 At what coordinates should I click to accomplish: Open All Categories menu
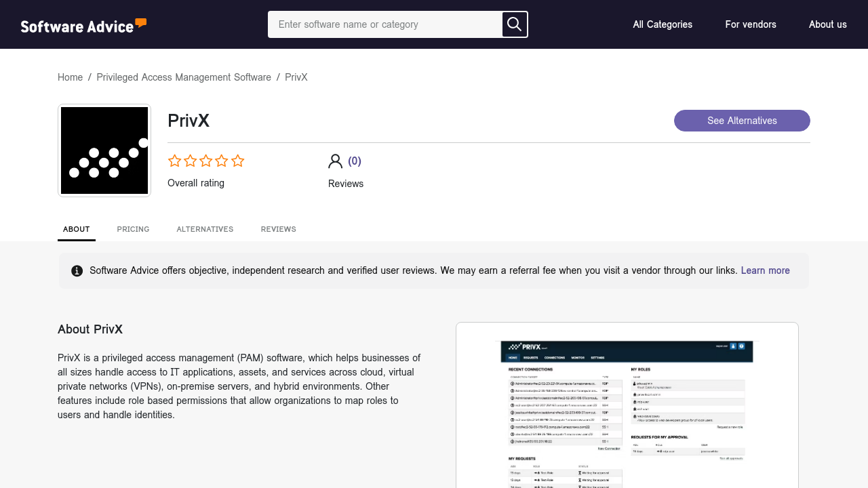pos(663,24)
